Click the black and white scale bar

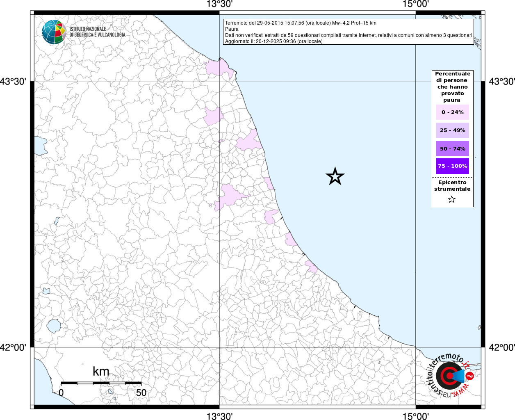point(101,383)
